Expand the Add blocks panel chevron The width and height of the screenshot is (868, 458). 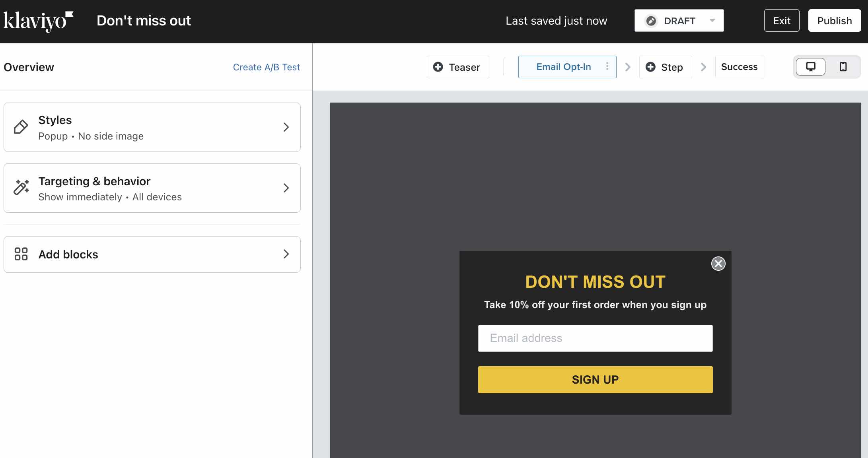click(x=285, y=254)
